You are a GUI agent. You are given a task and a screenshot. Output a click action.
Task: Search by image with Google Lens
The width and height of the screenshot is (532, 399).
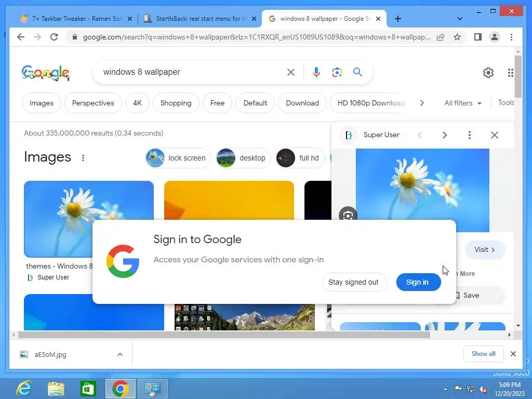(337, 72)
